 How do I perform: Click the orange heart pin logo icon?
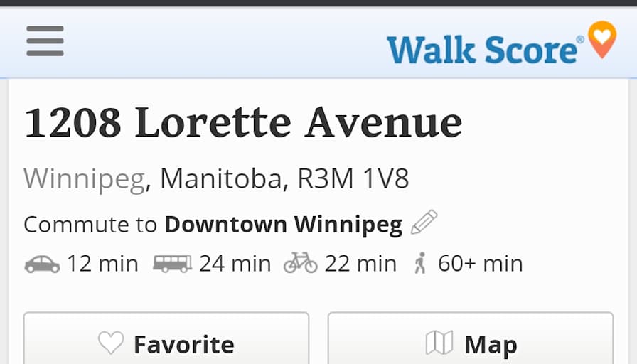pos(601,39)
